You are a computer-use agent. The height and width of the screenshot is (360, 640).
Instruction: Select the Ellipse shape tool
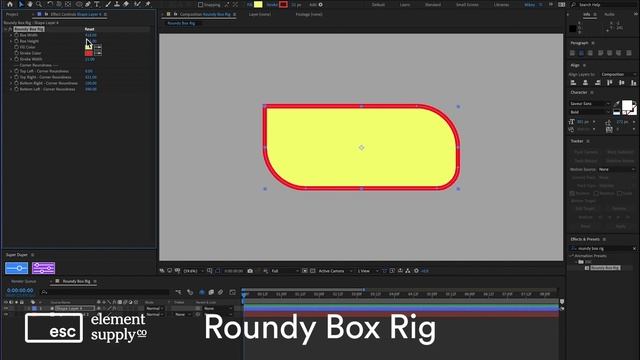[x=79, y=4]
